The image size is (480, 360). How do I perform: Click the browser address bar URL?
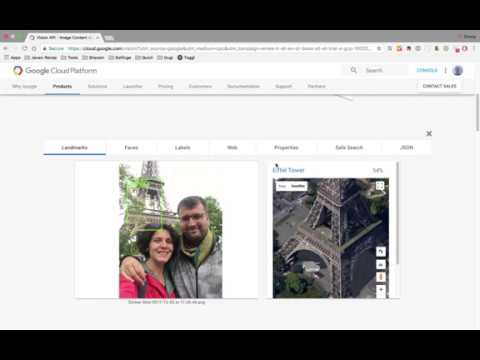220,49
